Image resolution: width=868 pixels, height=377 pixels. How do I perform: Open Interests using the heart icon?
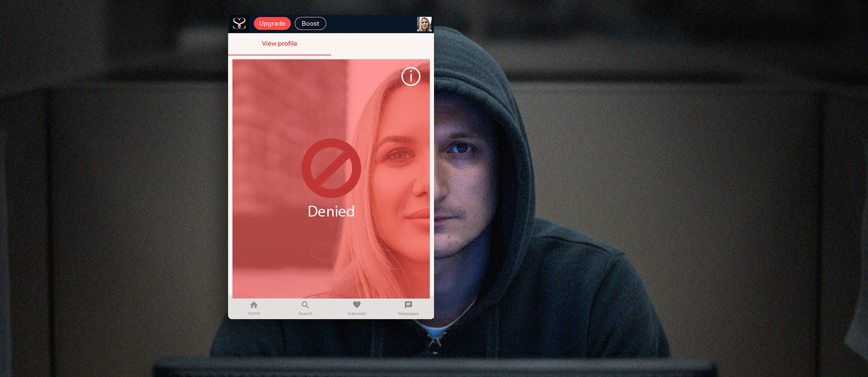(x=357, y=305)
